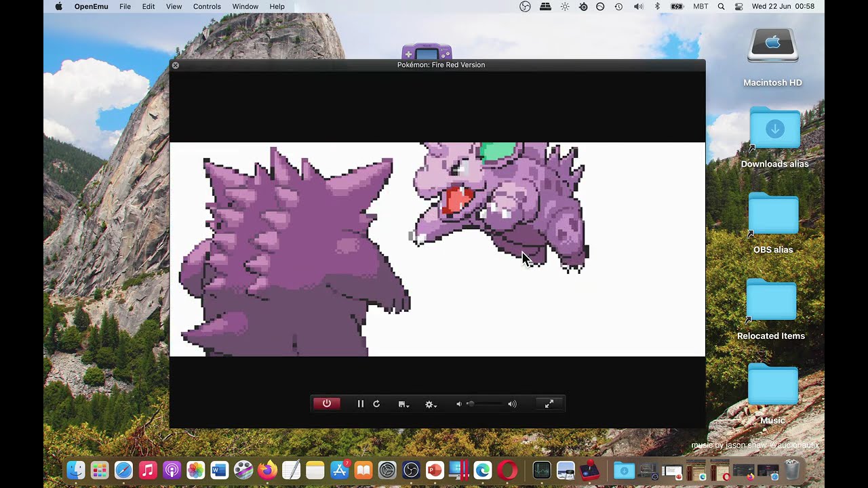
Task: Open the Downloads stack in the Dock
Action: (624, 470)
